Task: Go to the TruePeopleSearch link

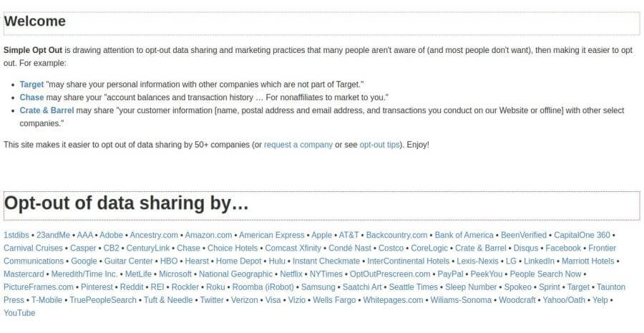Action: pos(102,300)
